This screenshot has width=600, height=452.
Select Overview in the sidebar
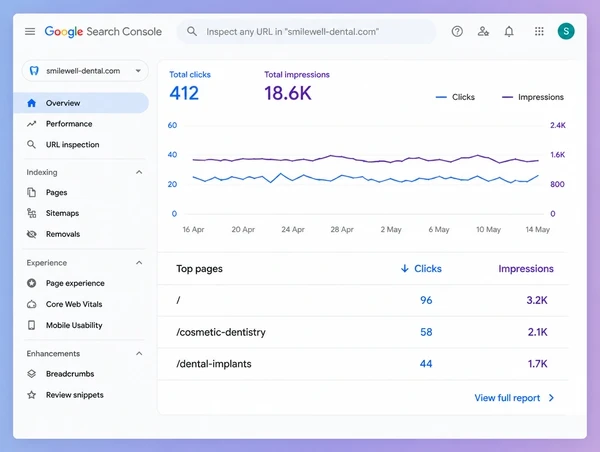[x=81, y=103]
